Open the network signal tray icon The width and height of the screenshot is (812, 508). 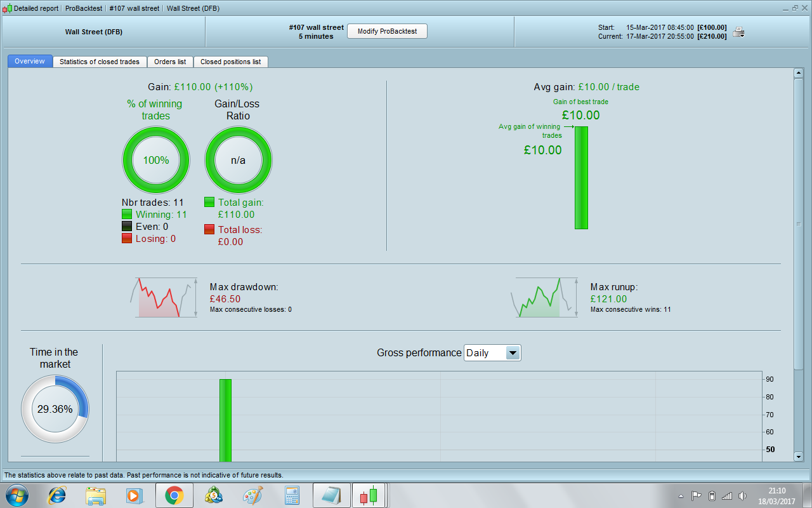coord(727,496)
